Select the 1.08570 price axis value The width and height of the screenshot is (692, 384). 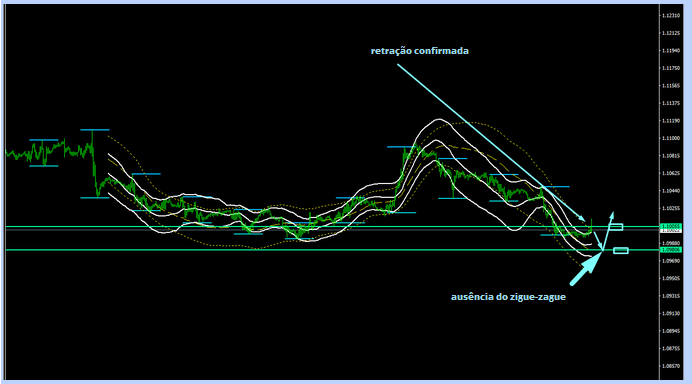click(671, 366)
